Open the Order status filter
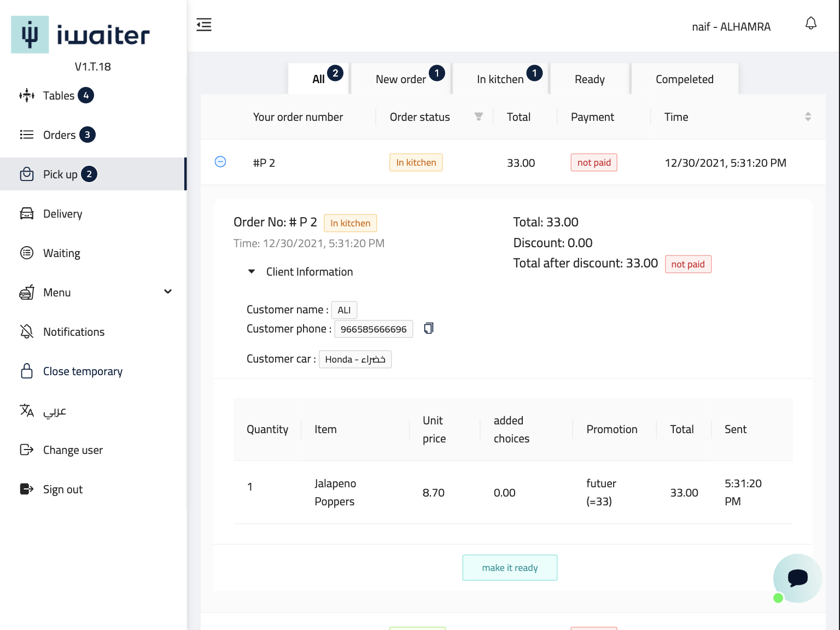 click(x=479, y=117)
